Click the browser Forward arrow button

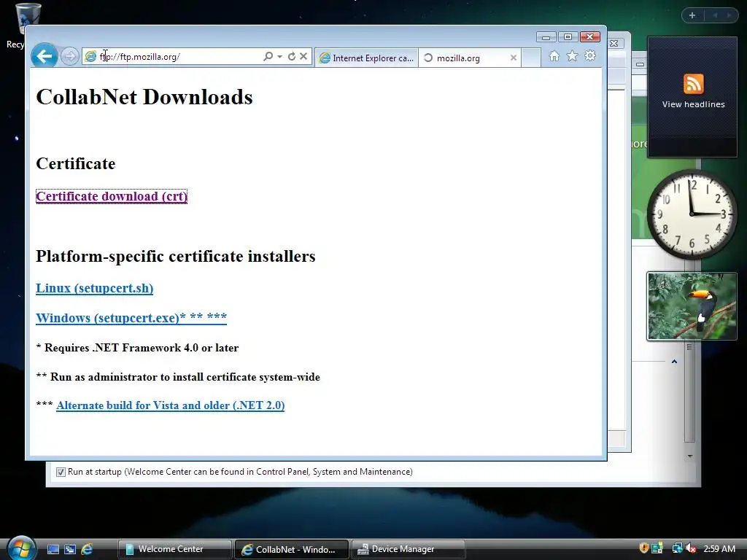click(70, 57)
